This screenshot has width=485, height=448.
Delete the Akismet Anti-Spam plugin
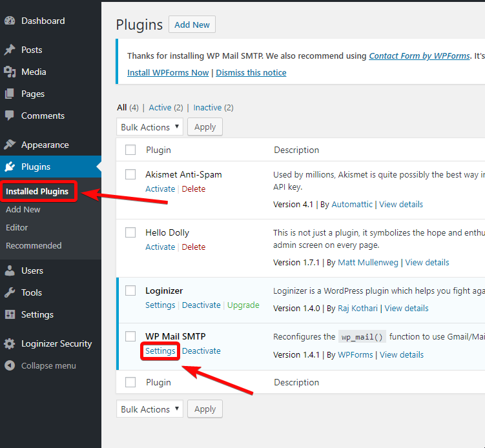(x=193, y=188)
